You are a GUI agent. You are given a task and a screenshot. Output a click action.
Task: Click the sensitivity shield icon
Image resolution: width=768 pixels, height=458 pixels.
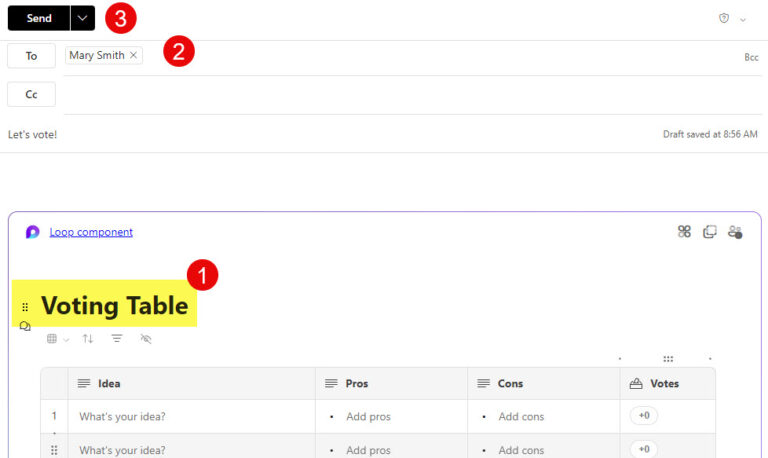(x=724, y=18)
